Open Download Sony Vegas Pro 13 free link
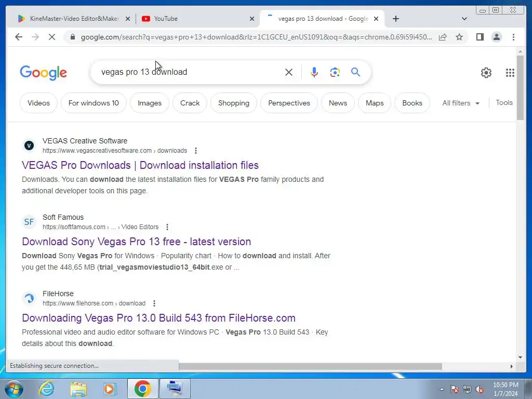This screenshot has height=399, width=532. coord(137,242)
